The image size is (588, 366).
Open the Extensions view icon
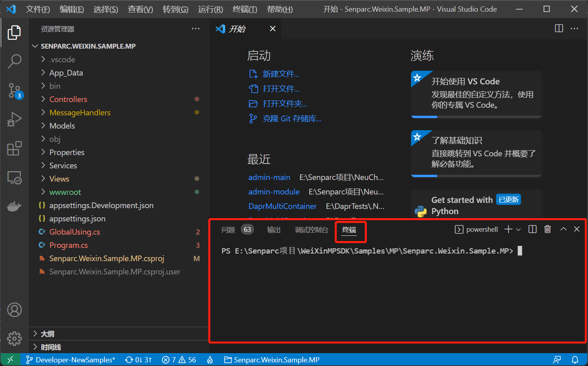click(14, 149)
